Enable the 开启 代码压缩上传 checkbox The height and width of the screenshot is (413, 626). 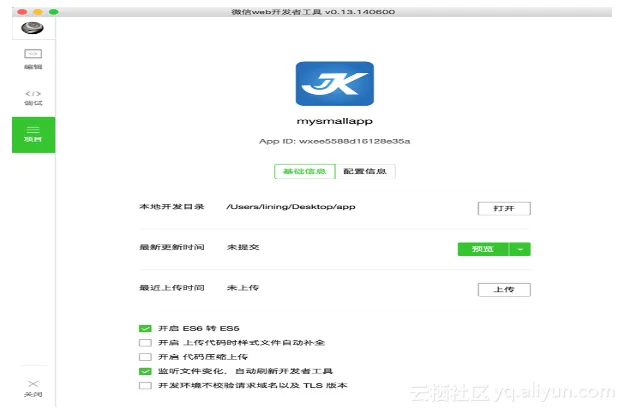145,357
